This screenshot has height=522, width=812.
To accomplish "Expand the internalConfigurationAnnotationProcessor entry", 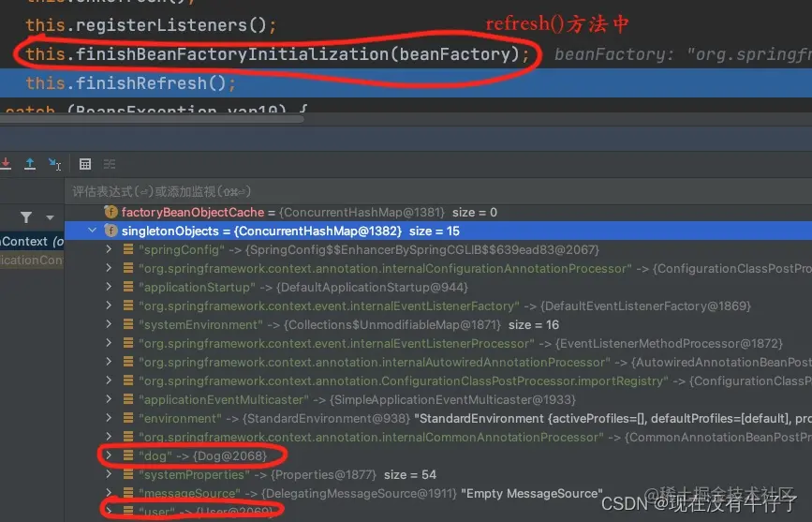I will 109,268.
